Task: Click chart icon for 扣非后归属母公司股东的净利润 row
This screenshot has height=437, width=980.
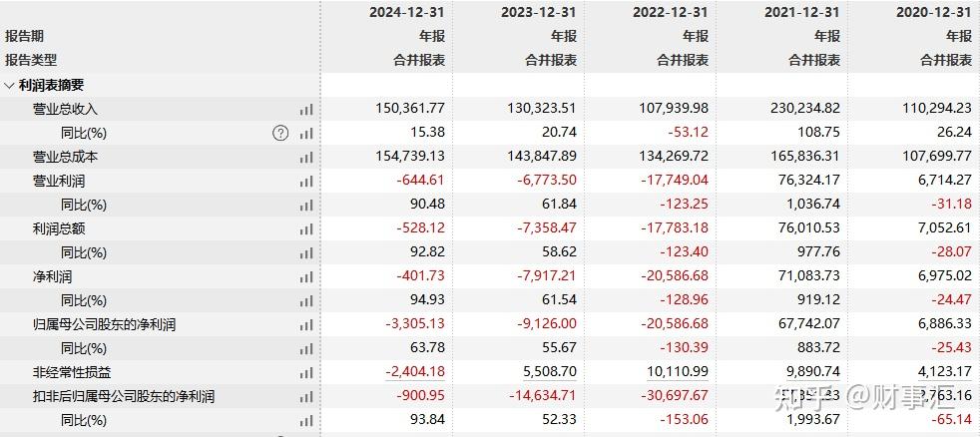Action: tap(305, 397)
